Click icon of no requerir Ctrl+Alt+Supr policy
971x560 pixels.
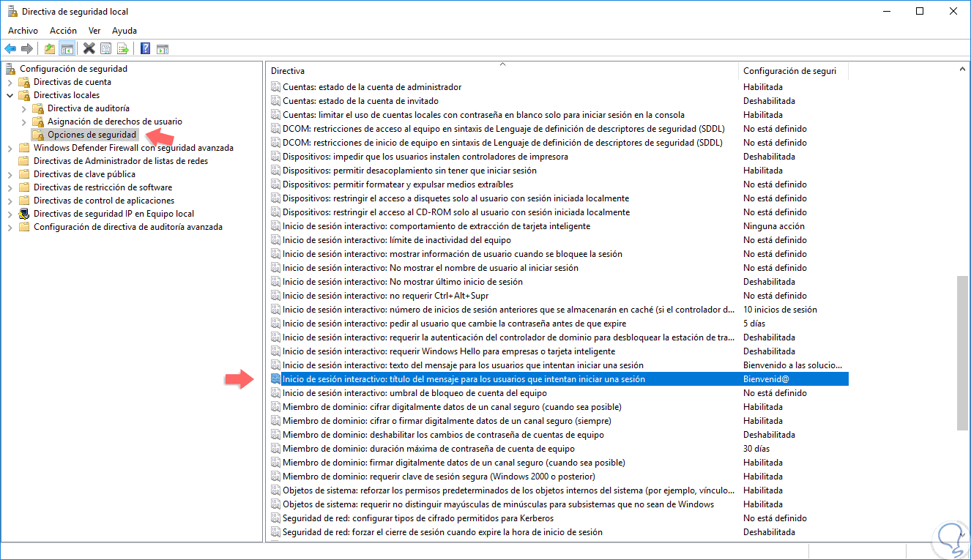pos(275,296)
